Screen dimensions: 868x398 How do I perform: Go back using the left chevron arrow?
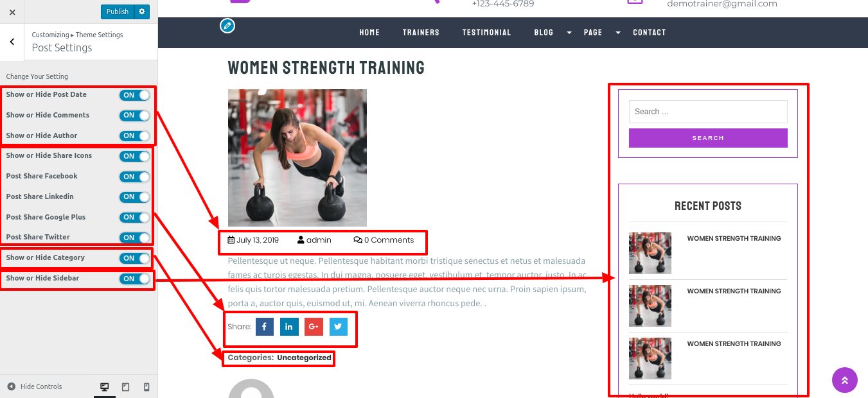[12, 42]
